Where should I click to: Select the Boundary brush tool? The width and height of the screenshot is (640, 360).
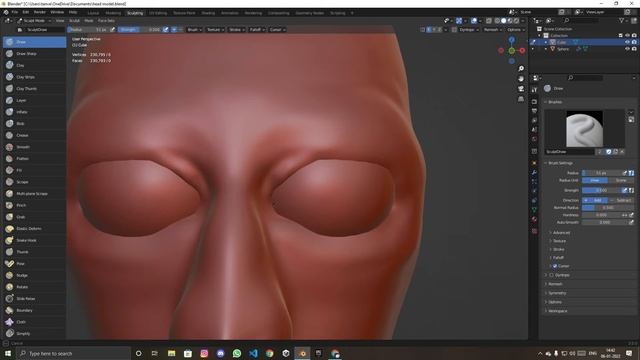(34, 310)
